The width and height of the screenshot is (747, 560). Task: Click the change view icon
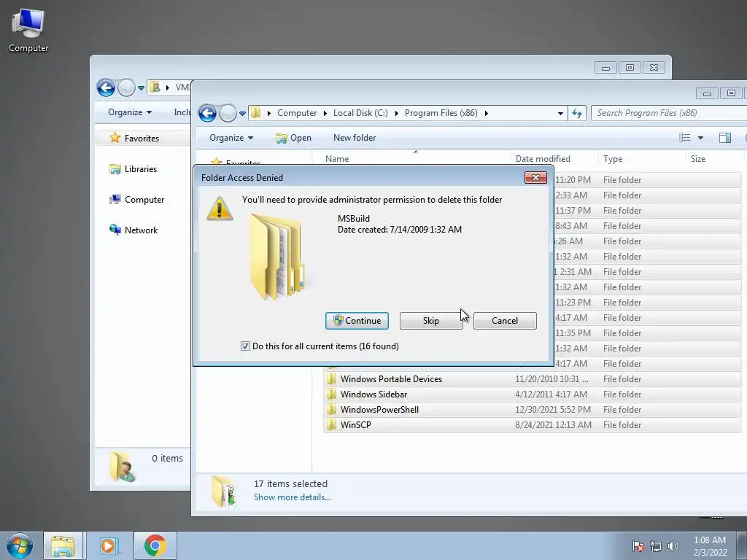684,138
